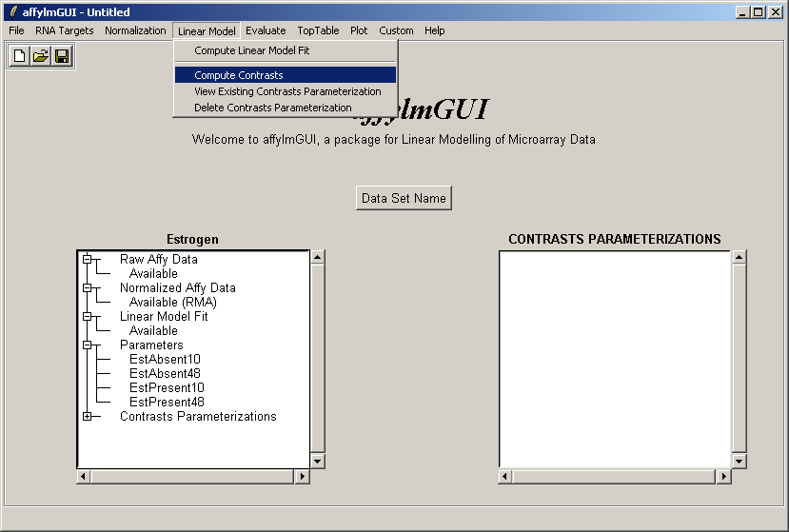The image size is (789, 532).
Task: Click the Save floppy disk icon
Action: coord(62,57)
